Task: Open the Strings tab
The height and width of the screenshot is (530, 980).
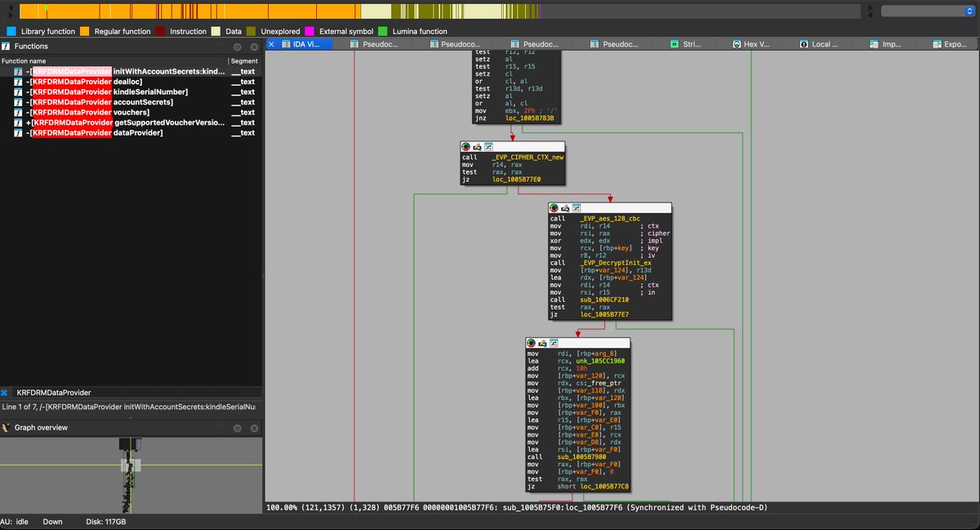Action: [x=692, y=44]
